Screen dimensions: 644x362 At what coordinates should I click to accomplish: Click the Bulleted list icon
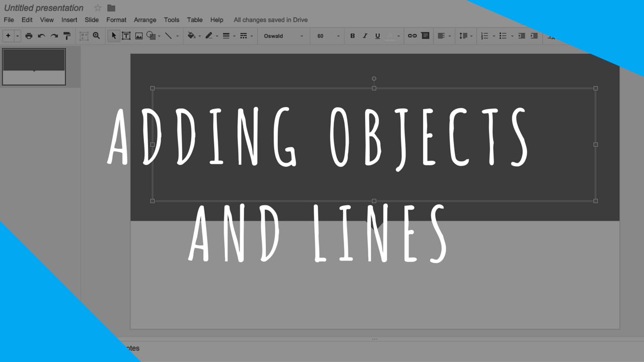click(x=503, y=36)
